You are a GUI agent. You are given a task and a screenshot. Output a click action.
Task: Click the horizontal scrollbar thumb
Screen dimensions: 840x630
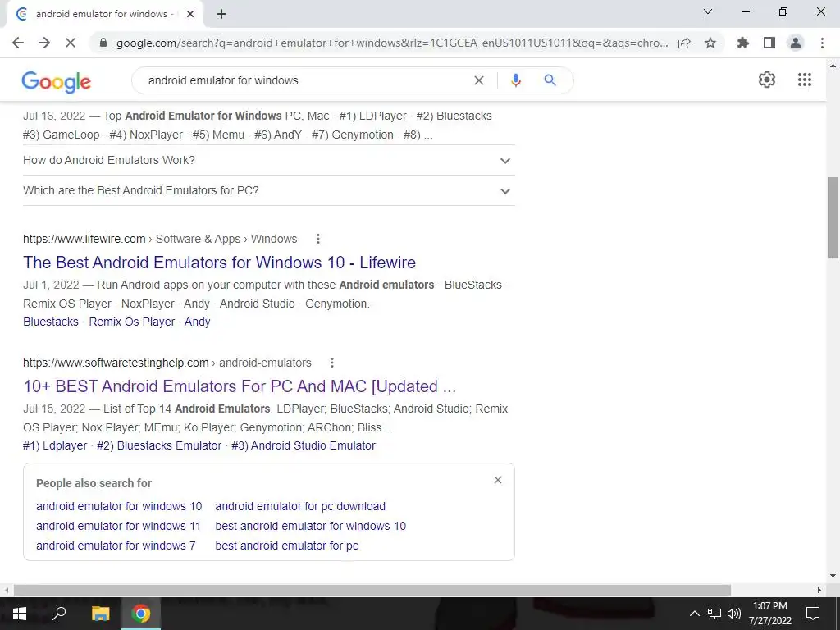tap(372, 590)
